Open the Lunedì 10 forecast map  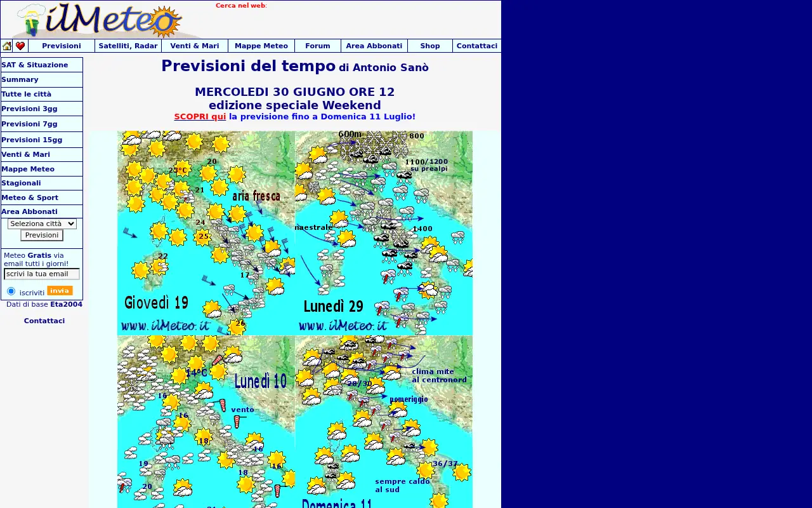point(206,422)
